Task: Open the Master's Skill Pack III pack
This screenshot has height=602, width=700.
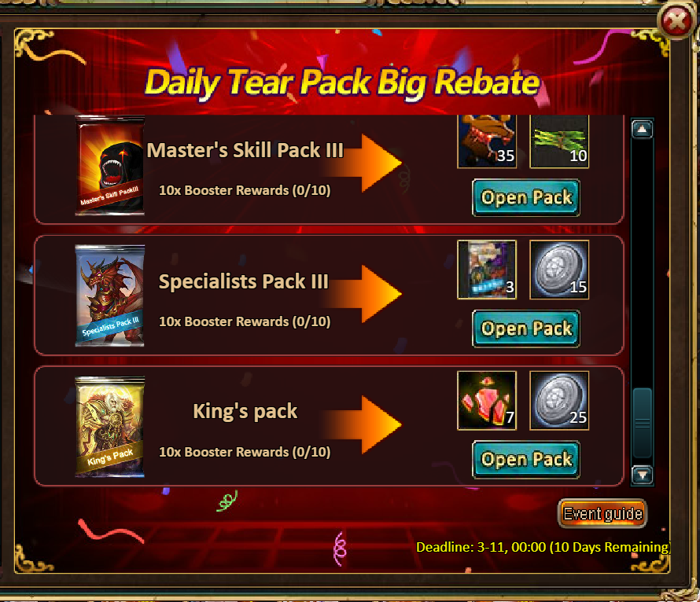Action: 526,197
